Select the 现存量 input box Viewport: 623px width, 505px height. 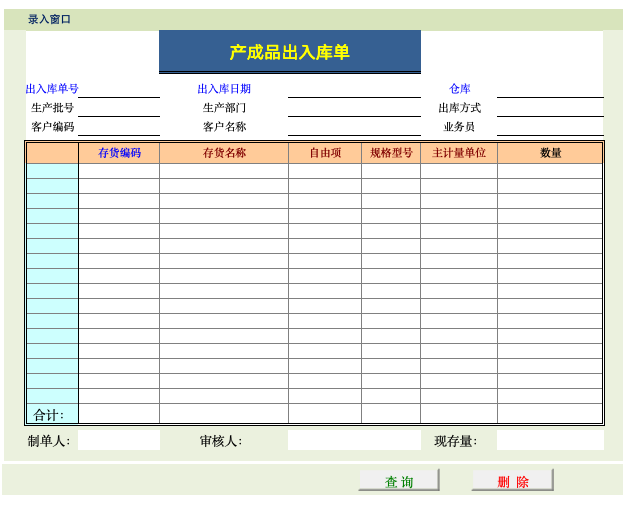coord(550,440)
